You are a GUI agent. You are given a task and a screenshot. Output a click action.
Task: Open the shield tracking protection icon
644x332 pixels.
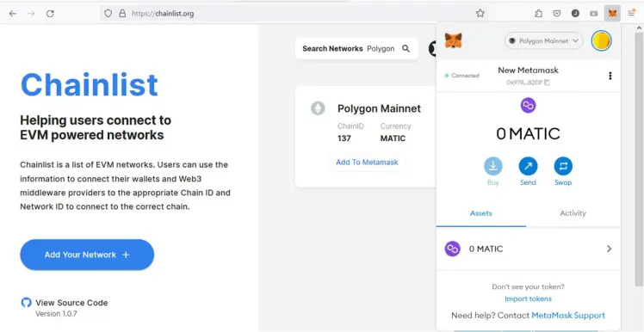point(108,14)
